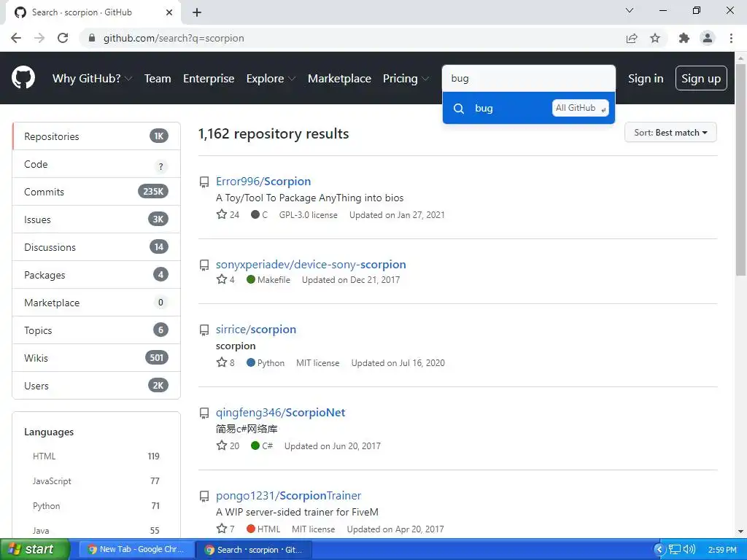Switch to New Tab - Google Chrome taskbar item
747x560 pixels.
tap(138, 550)
